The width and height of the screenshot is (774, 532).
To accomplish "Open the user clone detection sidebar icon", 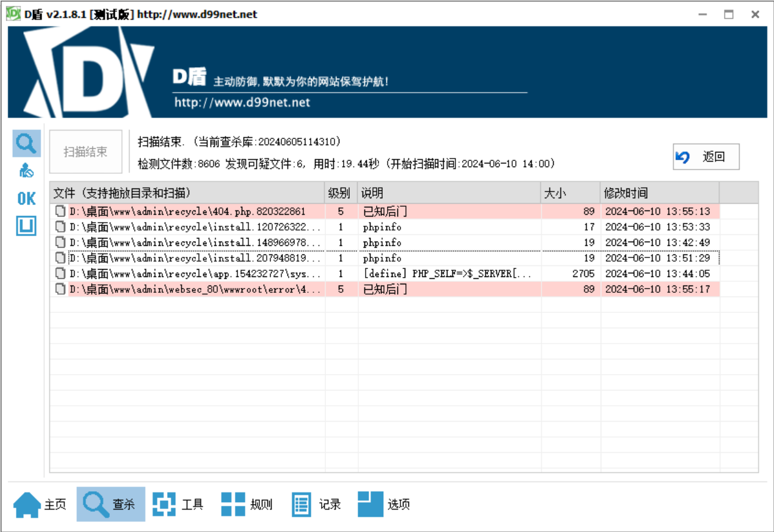I will (x=26, y=171).
